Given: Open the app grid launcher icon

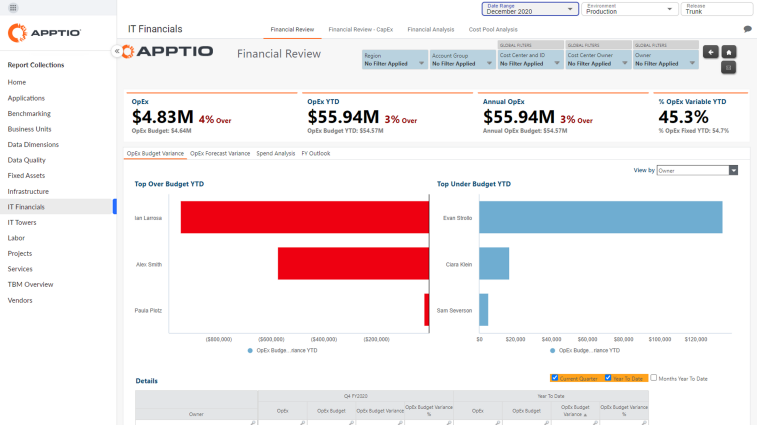Looking at the screenshot, I should (x=13, y=8).
